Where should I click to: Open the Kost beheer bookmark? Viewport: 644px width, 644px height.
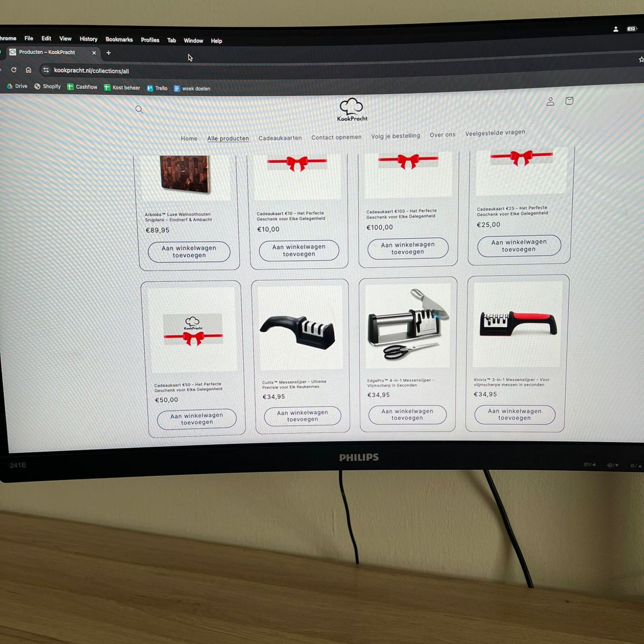tap(122, 88)
